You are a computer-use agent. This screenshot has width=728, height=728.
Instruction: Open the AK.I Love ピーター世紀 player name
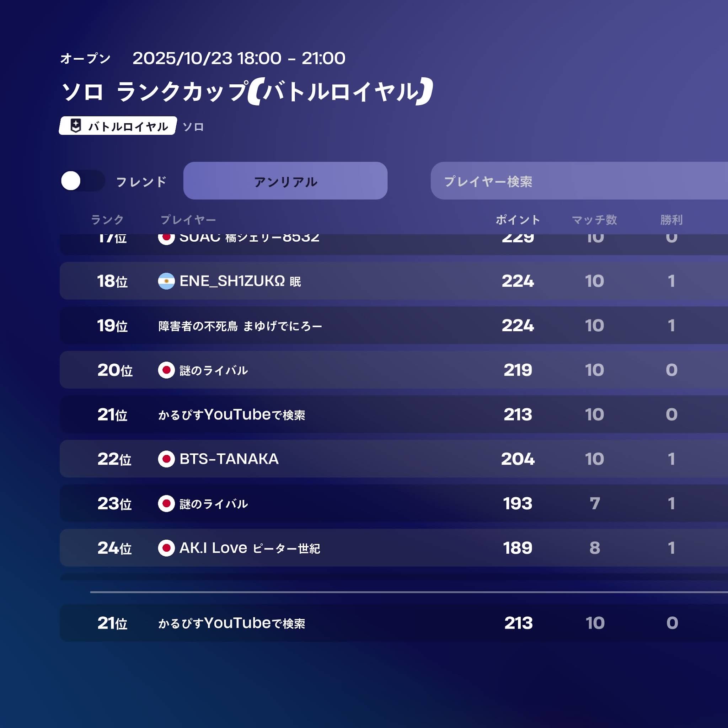coord(250,548)
